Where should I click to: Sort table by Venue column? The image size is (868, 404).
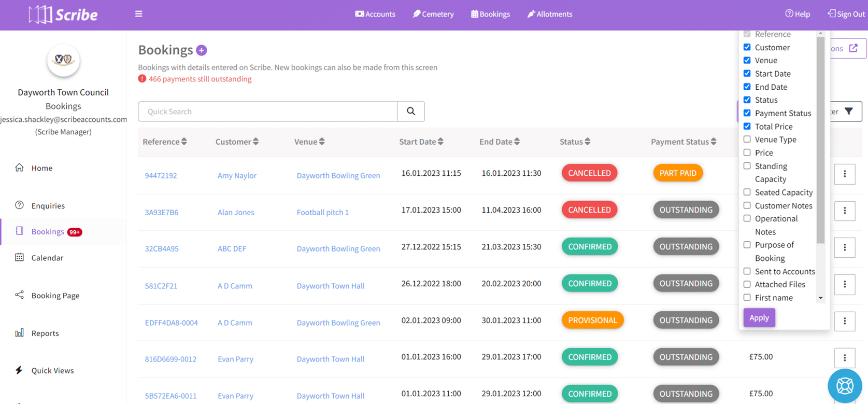[309, 142]
